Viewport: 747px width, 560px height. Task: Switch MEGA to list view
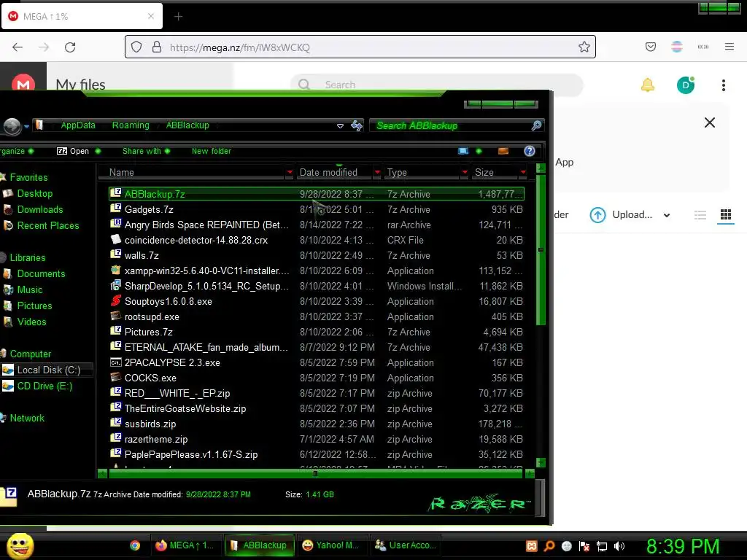tap(700, 215)
